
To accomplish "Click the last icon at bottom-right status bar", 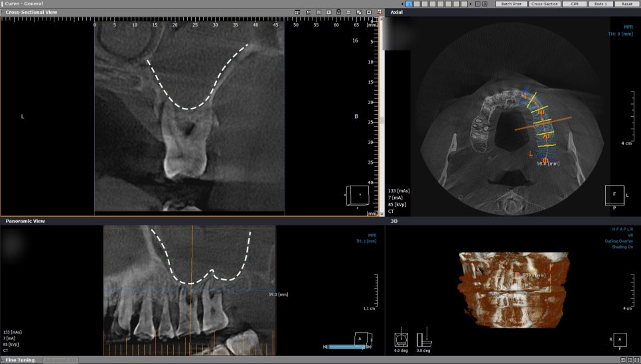I will point(636,360).
